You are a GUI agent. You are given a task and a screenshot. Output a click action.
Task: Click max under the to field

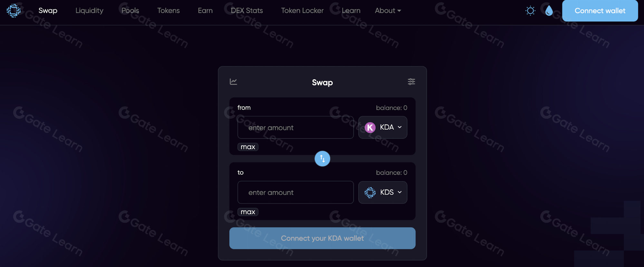click(248, 212)
